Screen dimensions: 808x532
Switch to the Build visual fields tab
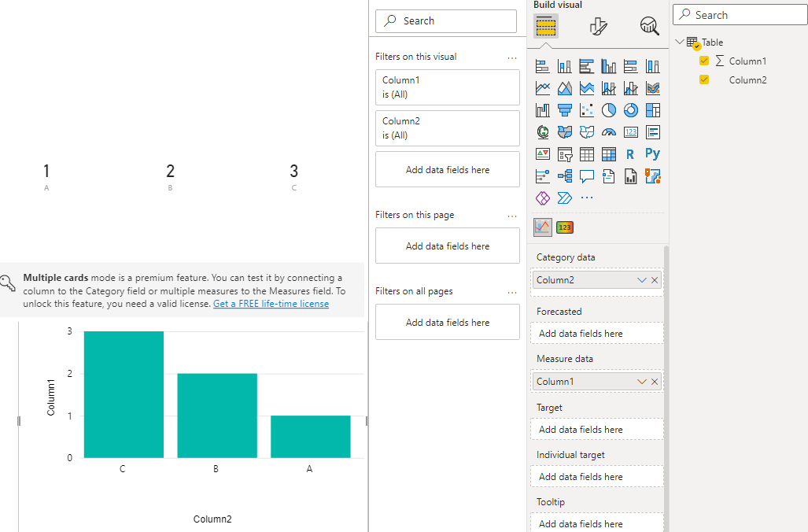click(x=546, y=26)
